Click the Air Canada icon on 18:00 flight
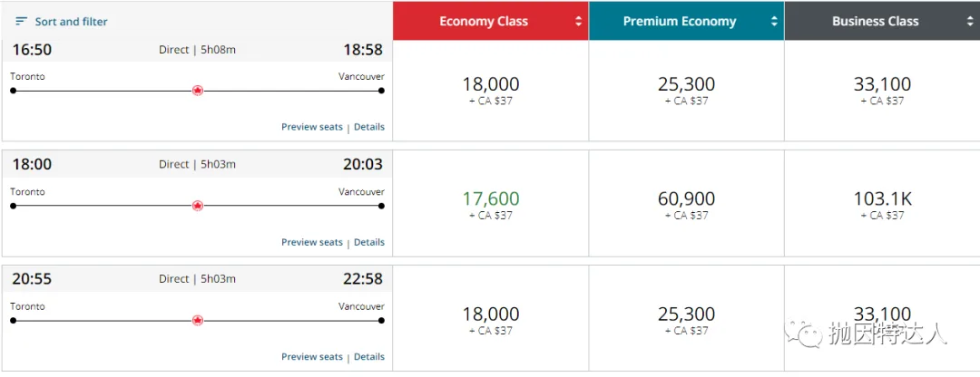The image size is (980, 377). coord(197,206)
